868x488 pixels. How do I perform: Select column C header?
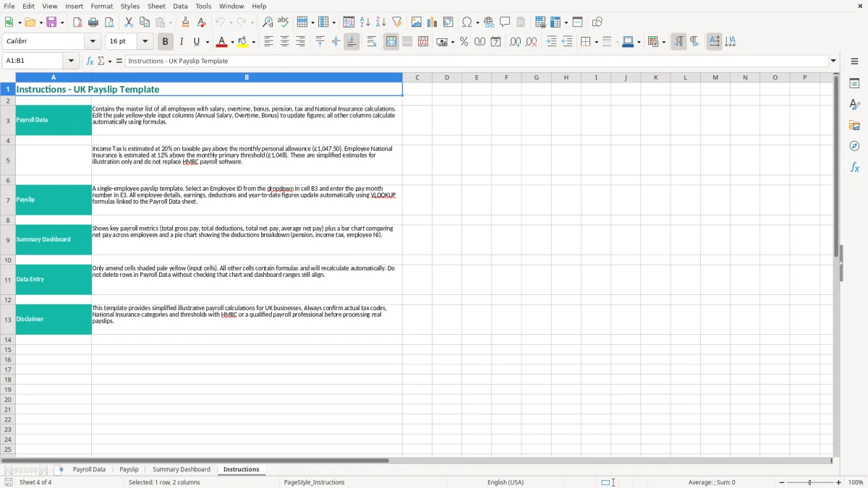tap(417, 77)
